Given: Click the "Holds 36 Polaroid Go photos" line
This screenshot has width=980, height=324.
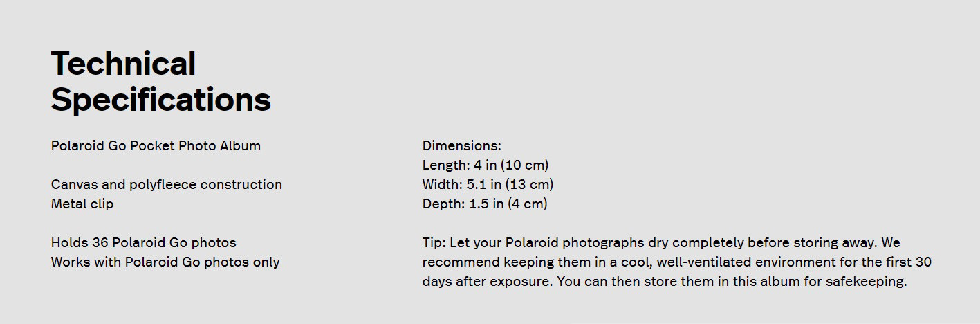Looking at the screenshot, I should click(143, 243).
